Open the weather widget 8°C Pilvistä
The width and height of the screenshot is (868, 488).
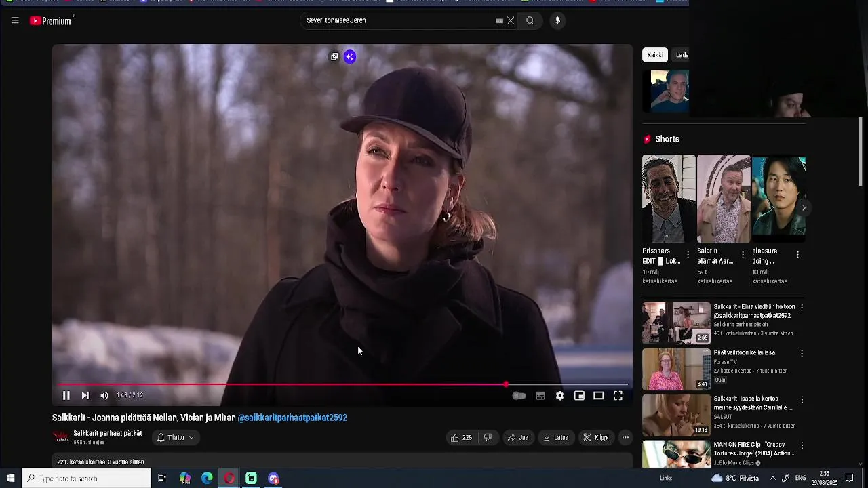pos(735,479)
